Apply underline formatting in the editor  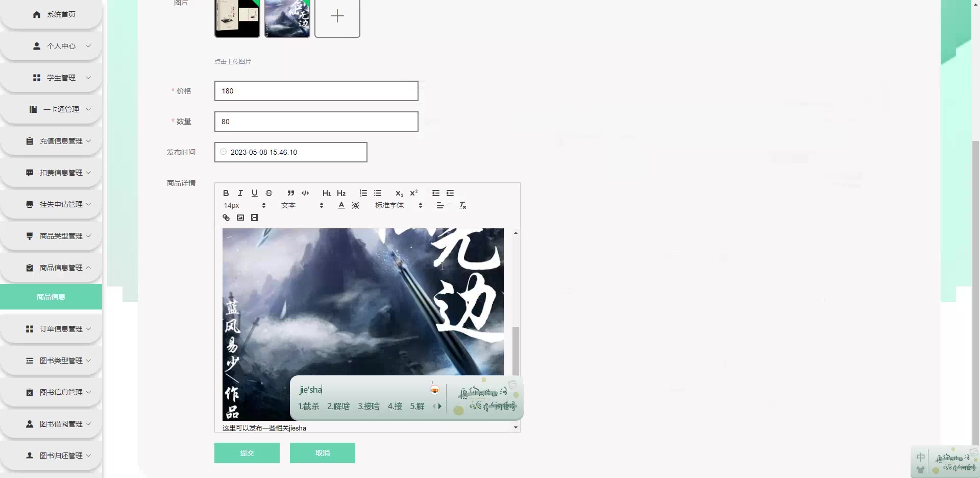pyautogui.click(x=254, y=193)
